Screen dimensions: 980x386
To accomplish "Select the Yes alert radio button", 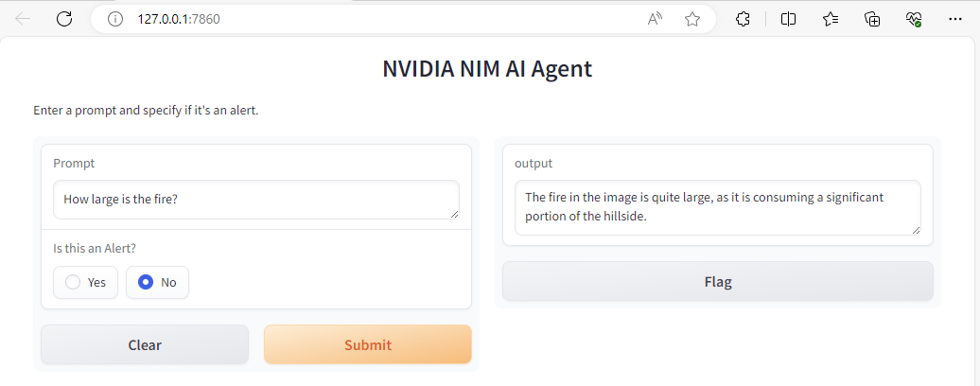I will [74, 282].
